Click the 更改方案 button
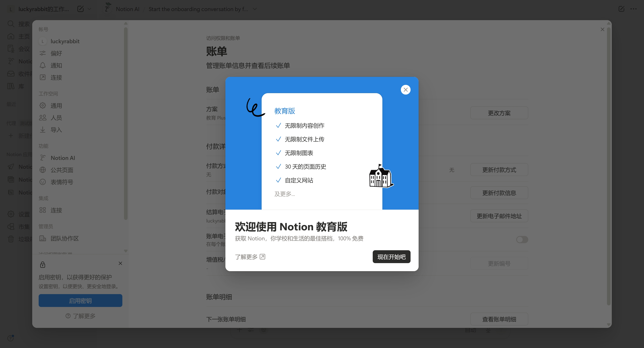This screenshot has width=644, height=348. 499,113
